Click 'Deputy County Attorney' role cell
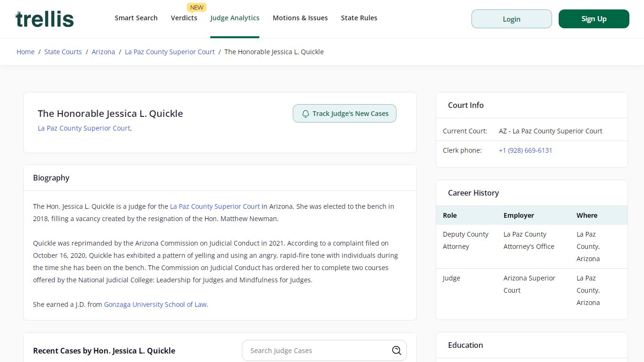 466,240
